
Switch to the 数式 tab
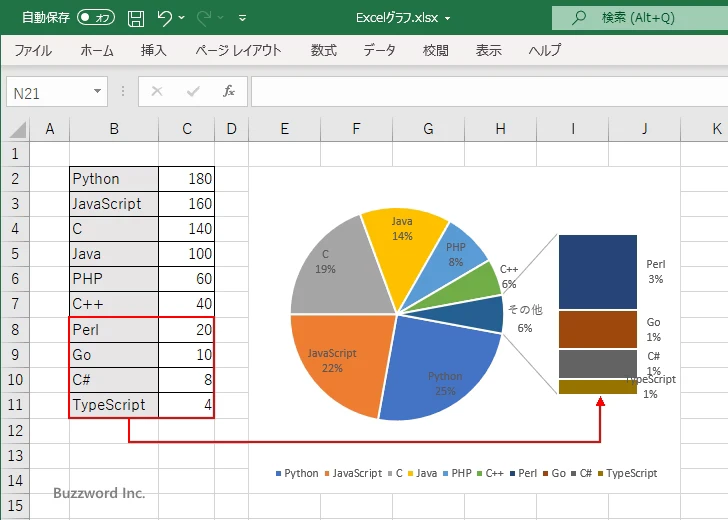(x=324, y=50)
